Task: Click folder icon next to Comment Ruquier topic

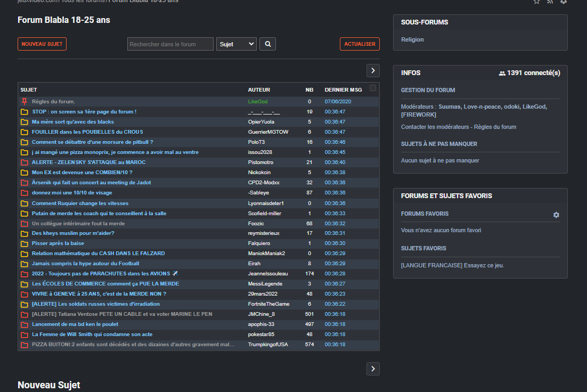Action: 24,203
